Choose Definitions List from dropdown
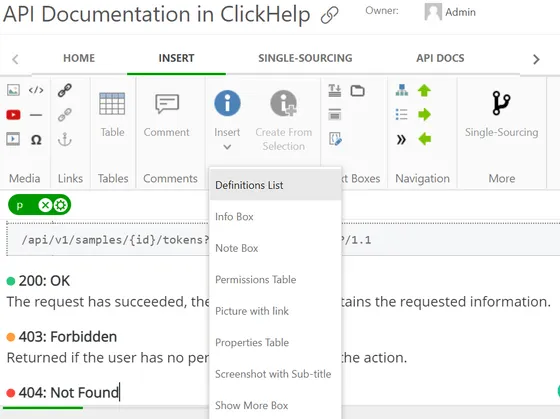The height and width of the screenshot is (419, 560). [275, 185]
